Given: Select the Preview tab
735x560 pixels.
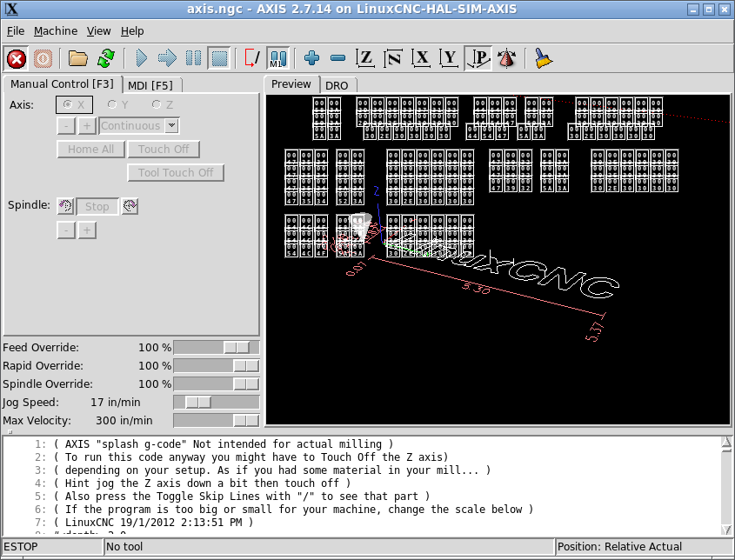Looking at the screenshot, I should coord(291,84).
